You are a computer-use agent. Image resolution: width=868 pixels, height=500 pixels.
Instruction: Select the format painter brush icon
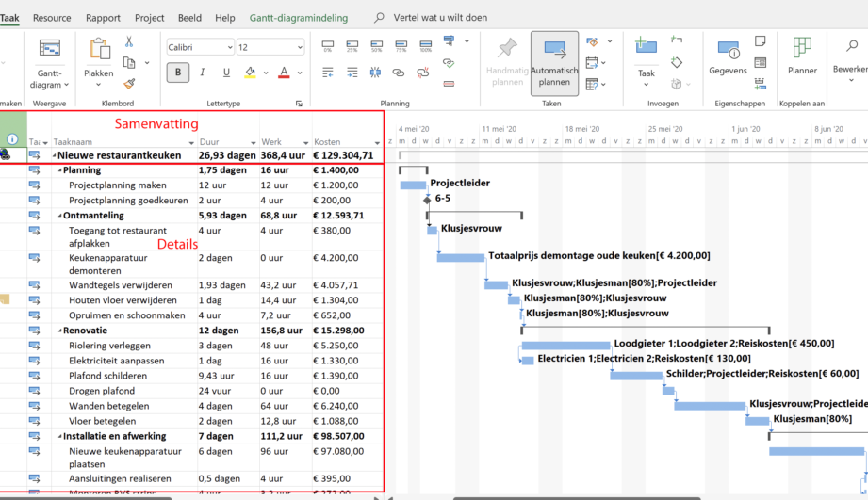pos(129,84)
